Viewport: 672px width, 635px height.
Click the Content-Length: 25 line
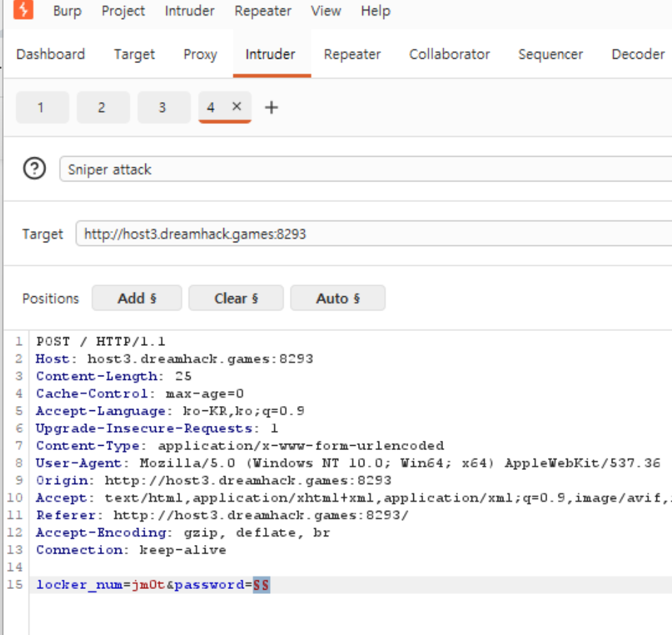(x=113, y=376)
